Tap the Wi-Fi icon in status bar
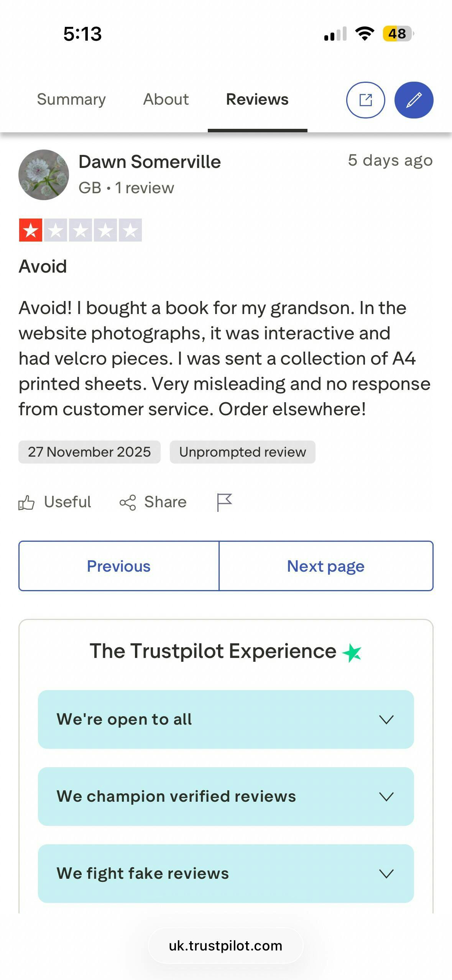This screenshot has height=980, width=452. [365, 34]
